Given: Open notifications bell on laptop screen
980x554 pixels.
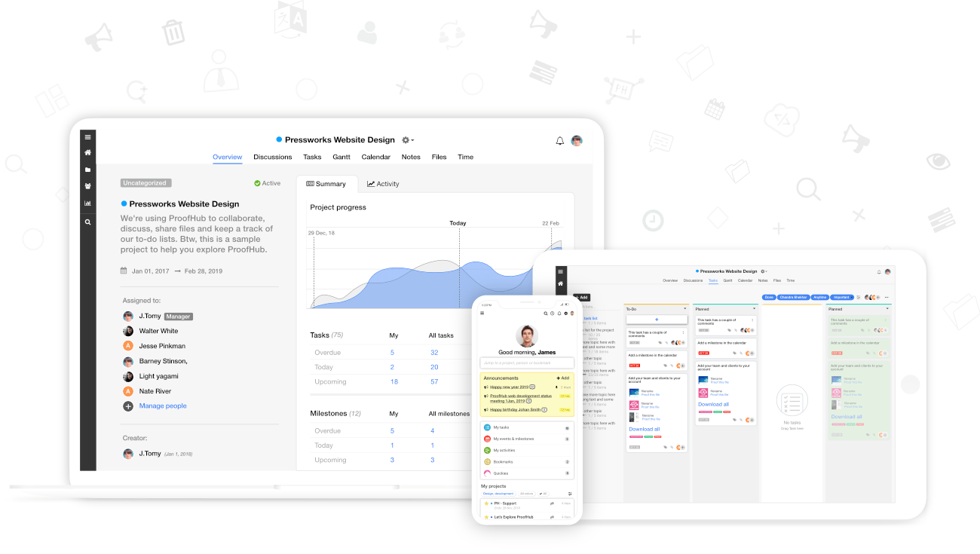Looking at the screenshot, I should (560, 141).
